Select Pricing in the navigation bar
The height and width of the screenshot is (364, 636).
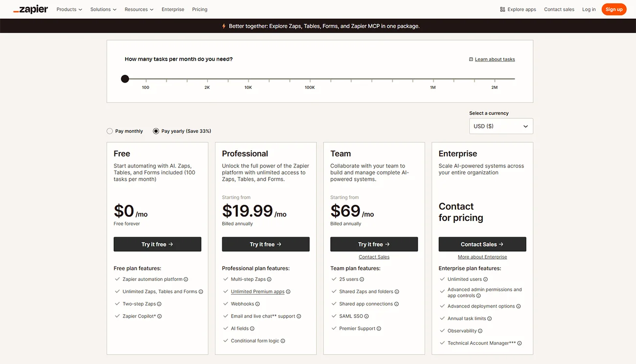click(200, 9)
